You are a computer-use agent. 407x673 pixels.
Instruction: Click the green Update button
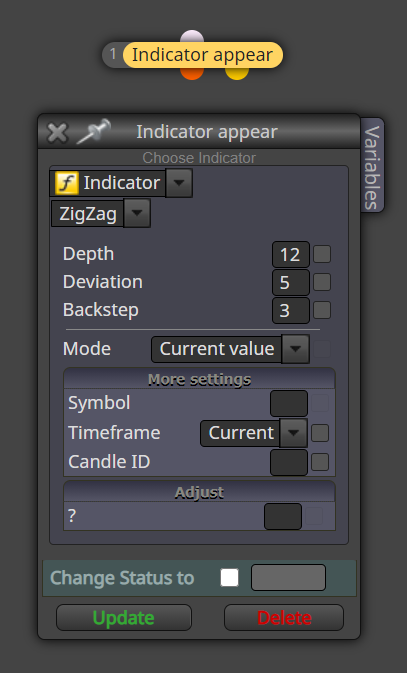(124, 618)
